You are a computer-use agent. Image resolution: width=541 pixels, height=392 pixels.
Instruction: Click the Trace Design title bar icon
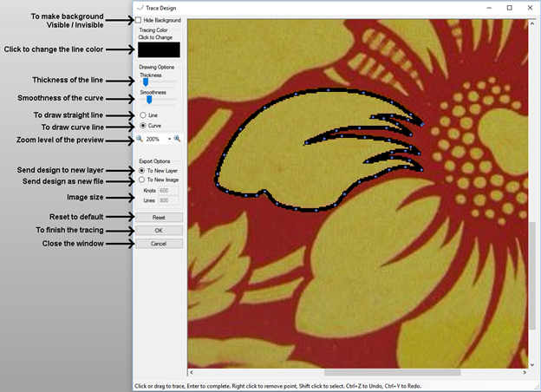click(x=140, y=8)
